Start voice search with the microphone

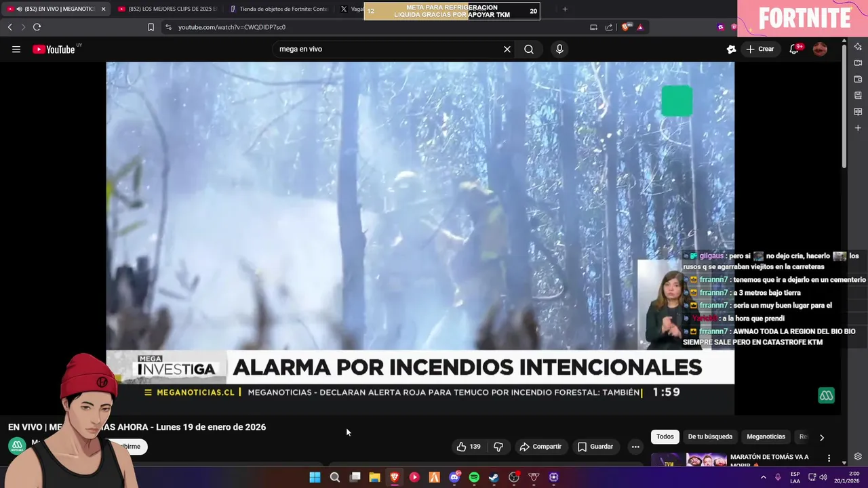pos(559,49)
